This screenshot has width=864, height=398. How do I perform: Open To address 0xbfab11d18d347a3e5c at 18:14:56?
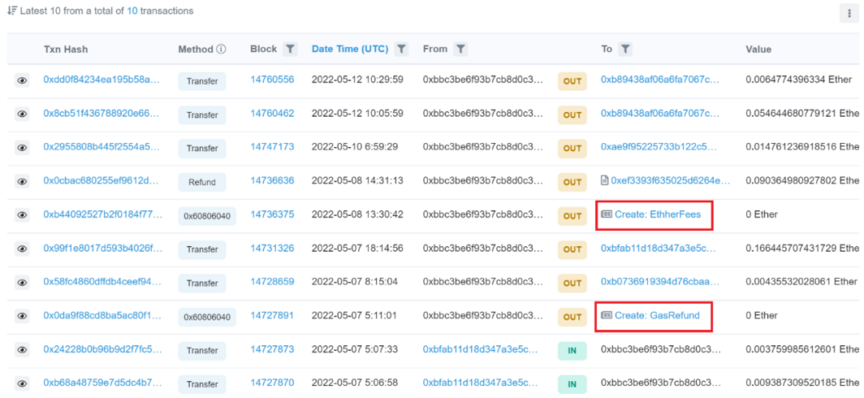658,248
